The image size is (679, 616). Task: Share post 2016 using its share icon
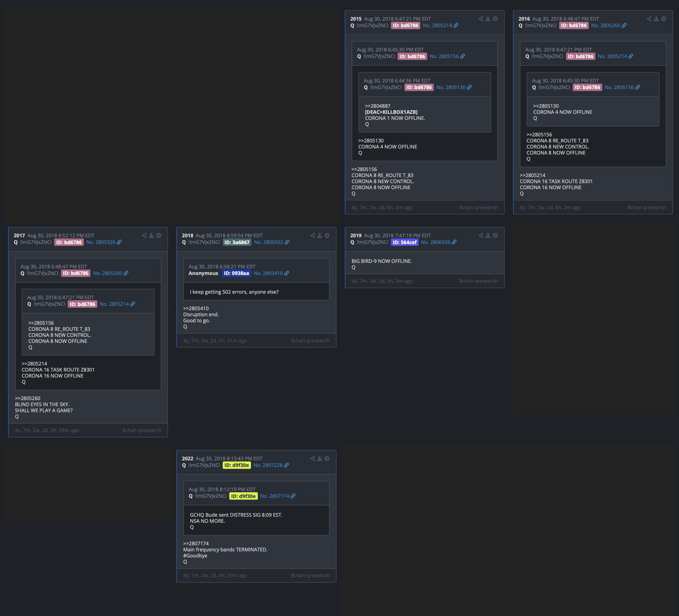(649, 19)
